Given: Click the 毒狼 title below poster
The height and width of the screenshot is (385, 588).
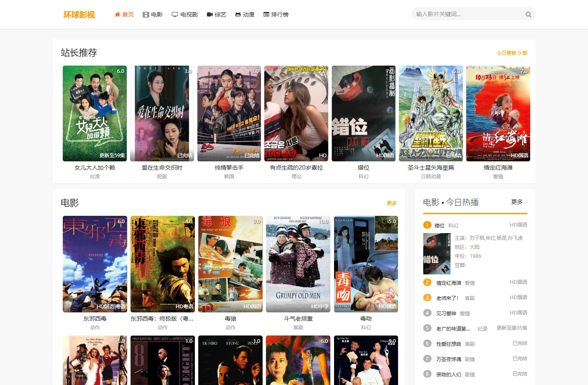Looking at the screenshot, I should (230, 319).
